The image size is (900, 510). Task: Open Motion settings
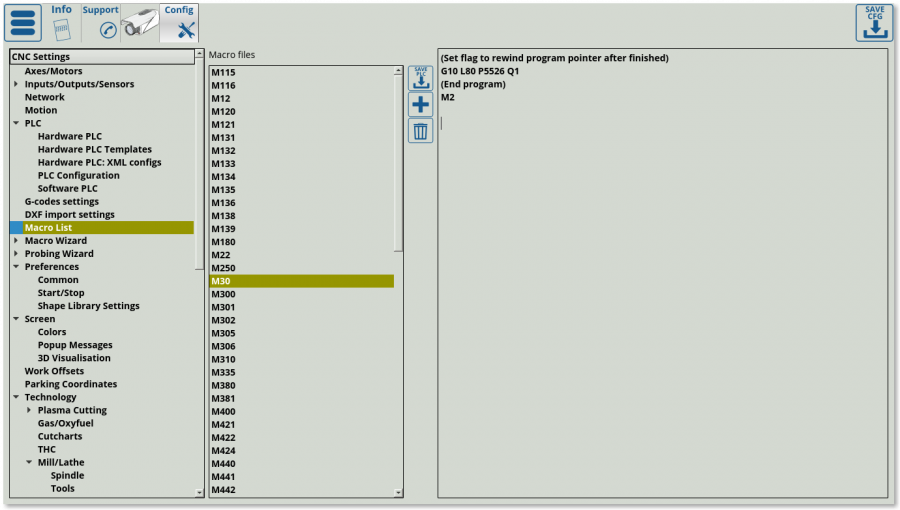click(41, 110)
